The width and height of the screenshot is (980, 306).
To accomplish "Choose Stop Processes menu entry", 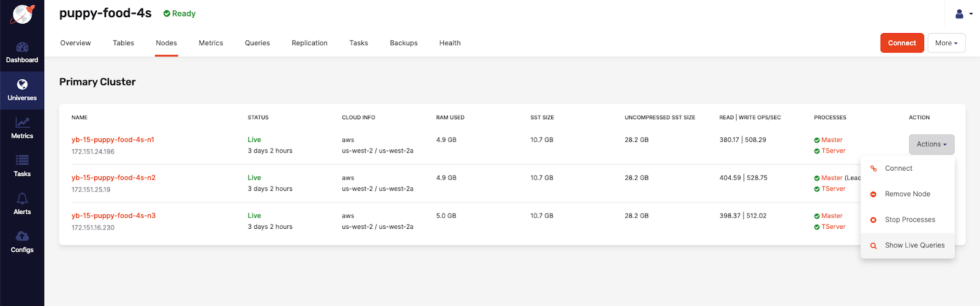I will (910, 220).
